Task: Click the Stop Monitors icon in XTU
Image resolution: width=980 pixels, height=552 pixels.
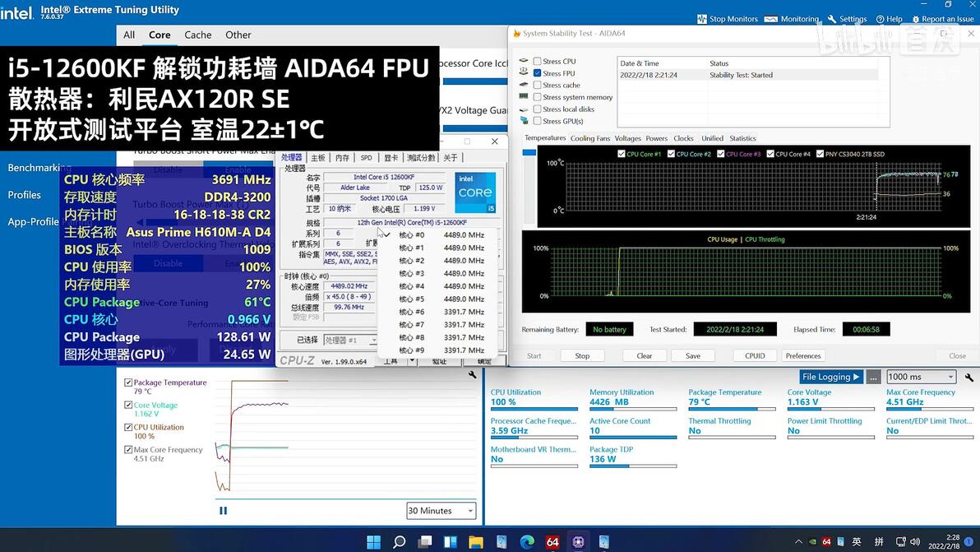Action: [702, 19]
